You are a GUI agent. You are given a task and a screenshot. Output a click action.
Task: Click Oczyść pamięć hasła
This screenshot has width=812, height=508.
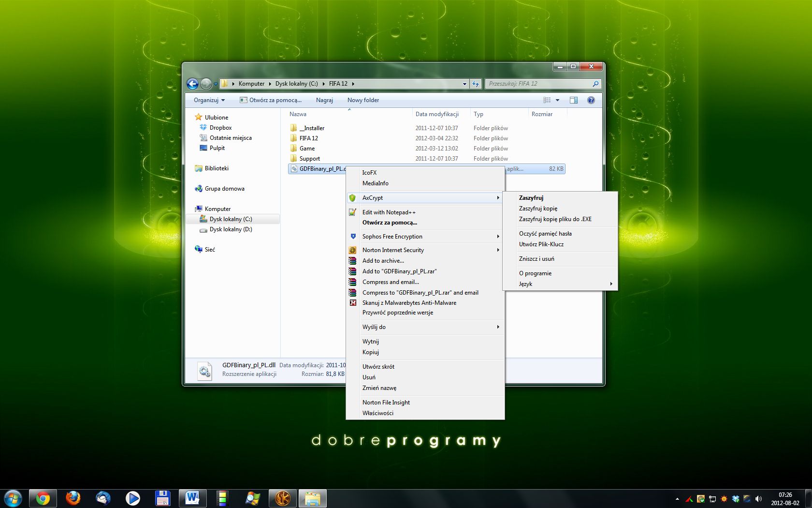[x=560, y=233]
